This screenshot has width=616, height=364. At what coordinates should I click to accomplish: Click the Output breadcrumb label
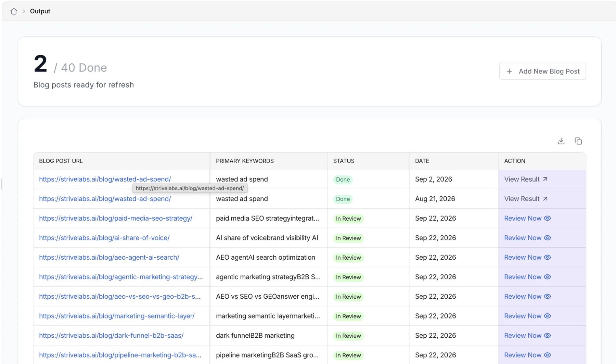[x=40, y=11]
